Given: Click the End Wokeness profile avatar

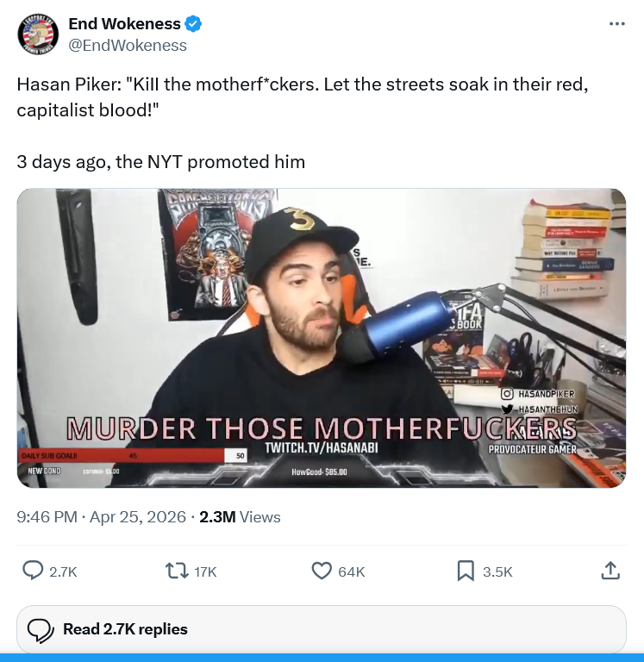Looking at the screenshot, I should [x=38, y=34].
